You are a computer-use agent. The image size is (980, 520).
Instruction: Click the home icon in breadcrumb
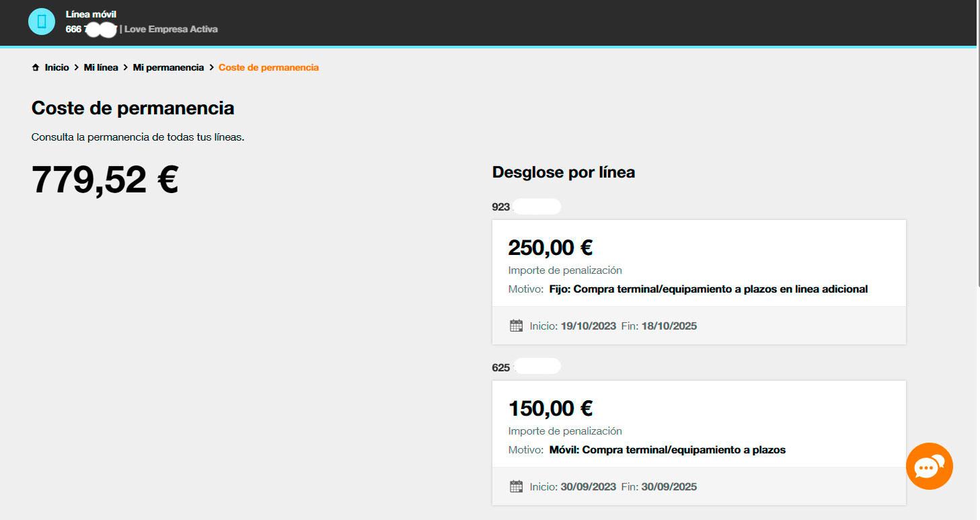coord(36,67)
